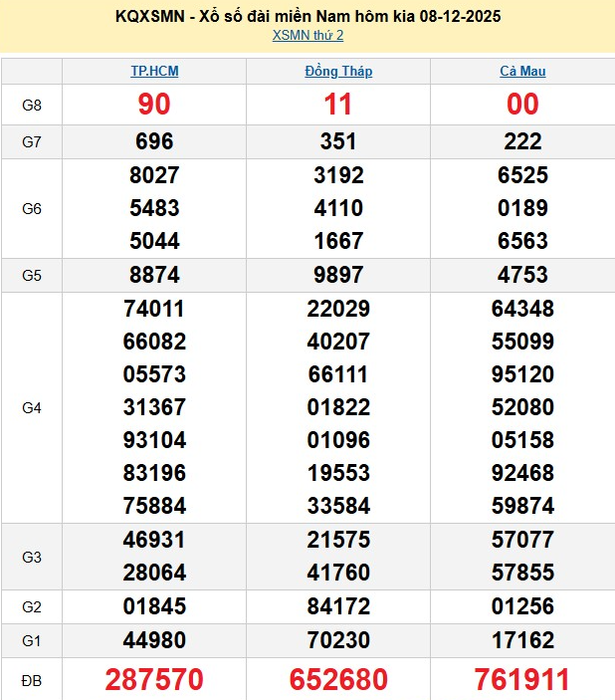Pick the G4 number 55099
615x700 pixels.
(522, 342)
